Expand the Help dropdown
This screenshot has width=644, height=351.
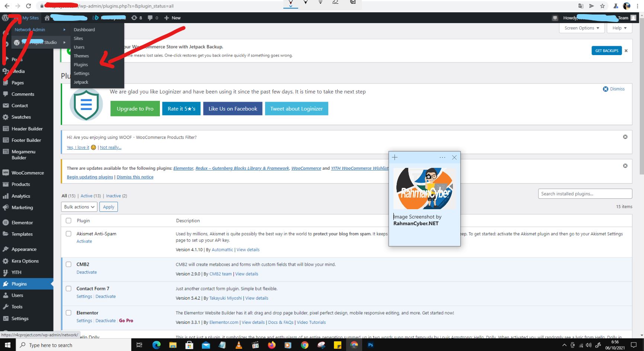coord(619,28)
